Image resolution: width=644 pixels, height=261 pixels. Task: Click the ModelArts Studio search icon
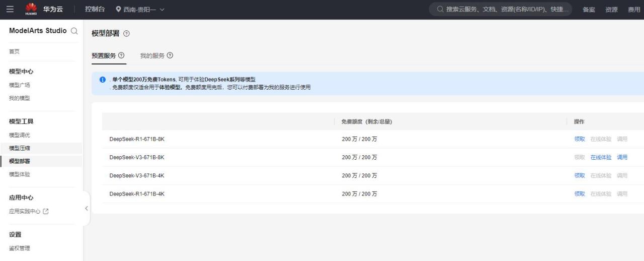[x=74, y=31]
